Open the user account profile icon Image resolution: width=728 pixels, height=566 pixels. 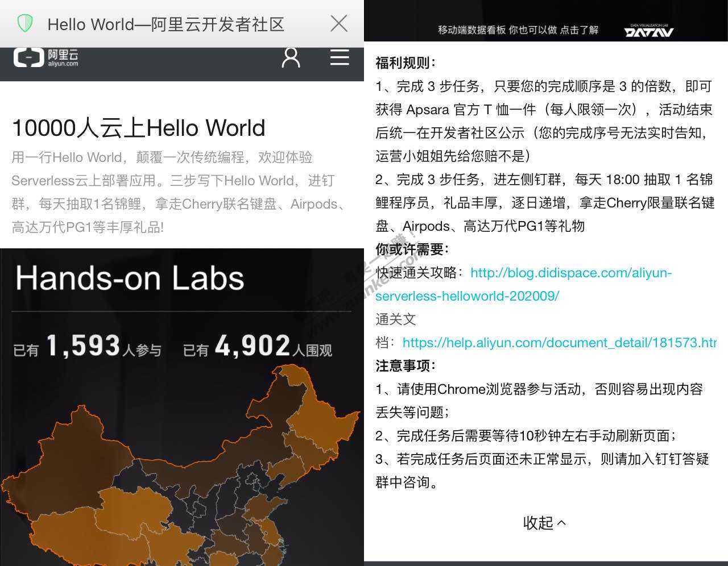291,57
